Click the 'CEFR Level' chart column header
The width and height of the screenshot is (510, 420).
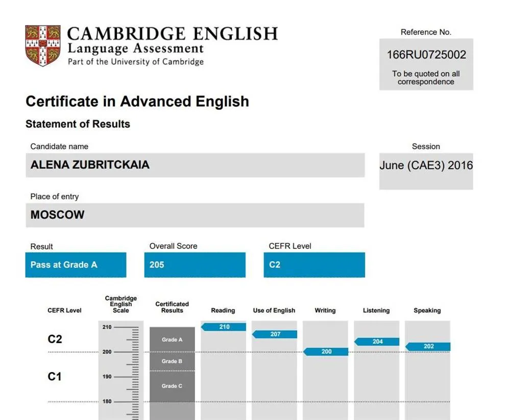coord(64,310)
